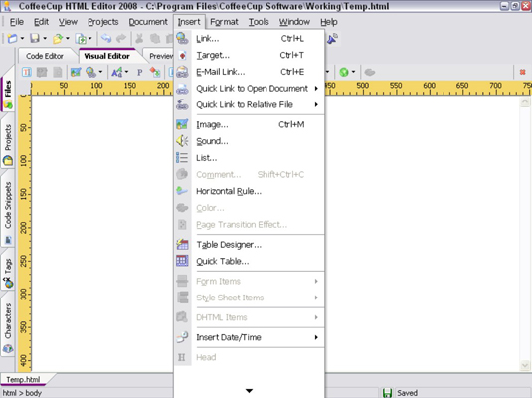The height and width of the screenshot is (398, 532).
Task: Open the Window menu
Action: click(294, 22)
